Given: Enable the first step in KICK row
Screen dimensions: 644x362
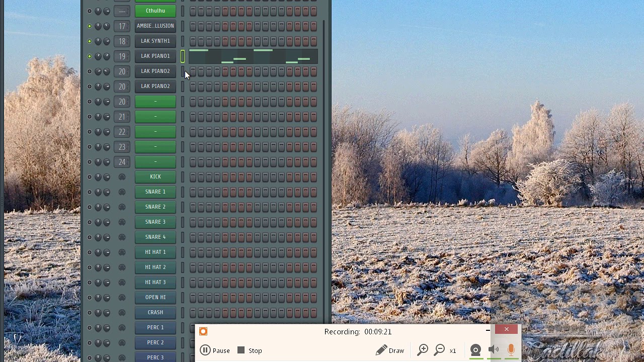Looking at the screenshot, I should pyautogui.click(x=193, y=177).
